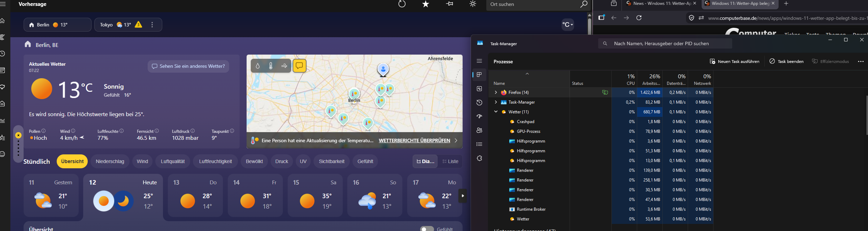Click the search magnifier in Ort suchen
Viewport: 868px width, 231px height.
[583, 4]
